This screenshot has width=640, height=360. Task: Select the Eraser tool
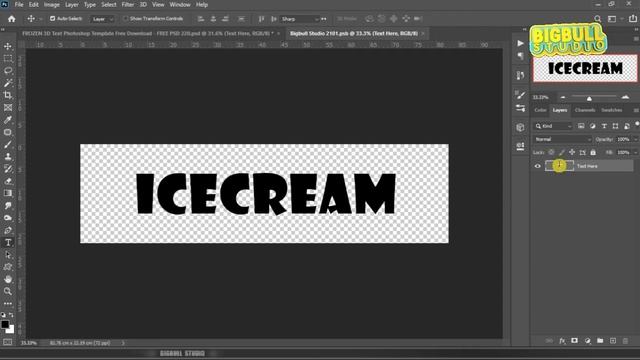(8, 181)
